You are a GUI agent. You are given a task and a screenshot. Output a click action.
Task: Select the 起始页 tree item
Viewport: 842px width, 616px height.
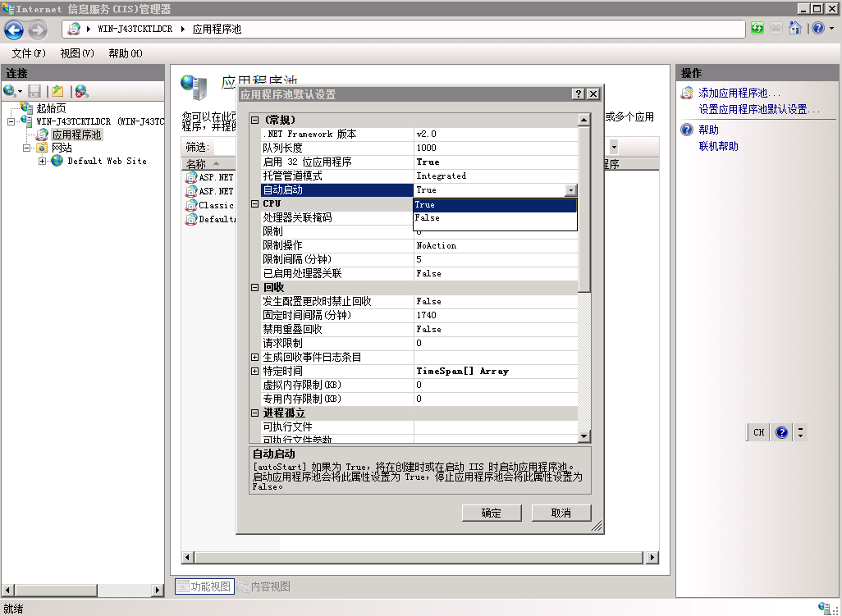click(x=51, y=107)
